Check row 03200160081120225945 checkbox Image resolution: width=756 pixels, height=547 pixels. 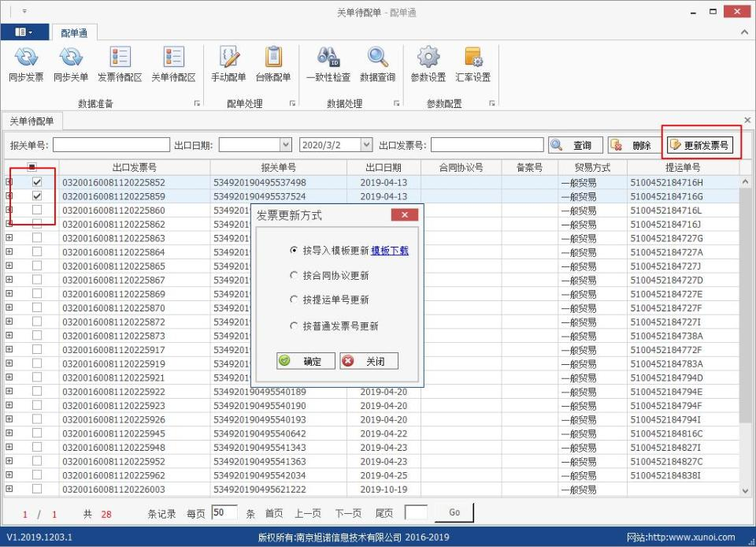tap(37, 434)
